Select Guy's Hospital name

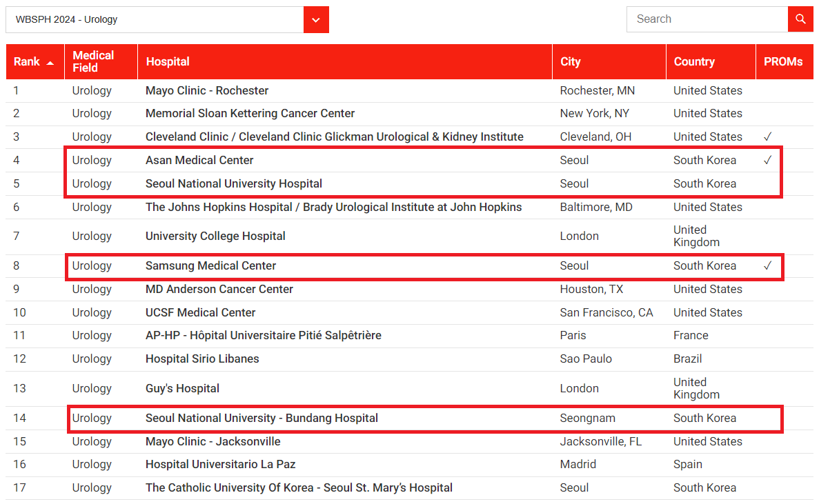182,389
